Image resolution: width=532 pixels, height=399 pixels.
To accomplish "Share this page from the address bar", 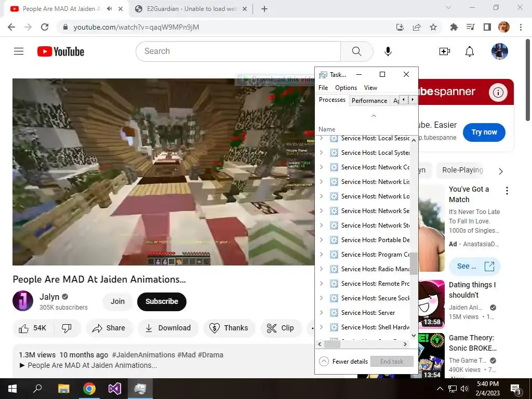I will 417,27.
